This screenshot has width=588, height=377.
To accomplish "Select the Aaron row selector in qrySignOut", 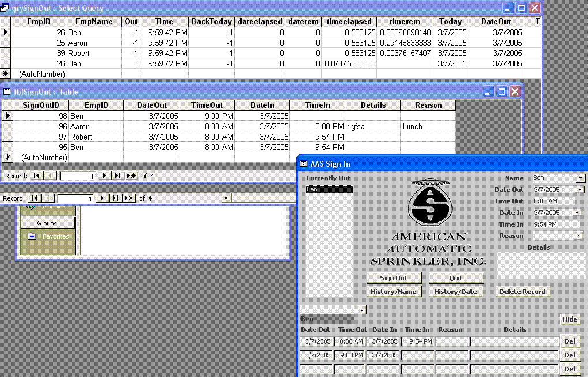I will coord(5,43).
